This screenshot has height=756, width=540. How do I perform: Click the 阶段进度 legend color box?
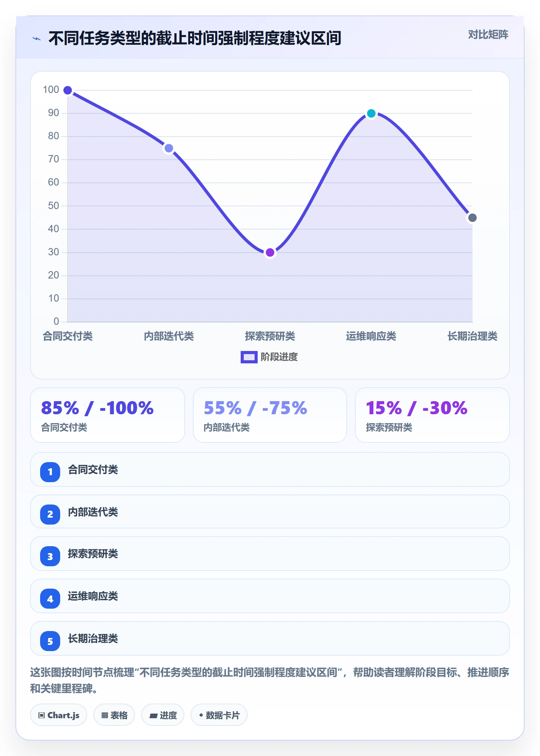(x=249, y=357)
